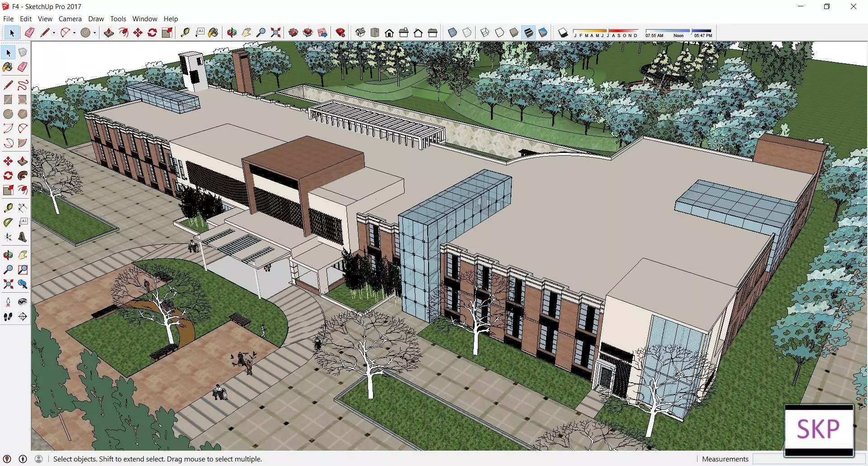Viewport: 868px width, 466px height.
Task: Enable Hidden Line face style
Action: 500,33
